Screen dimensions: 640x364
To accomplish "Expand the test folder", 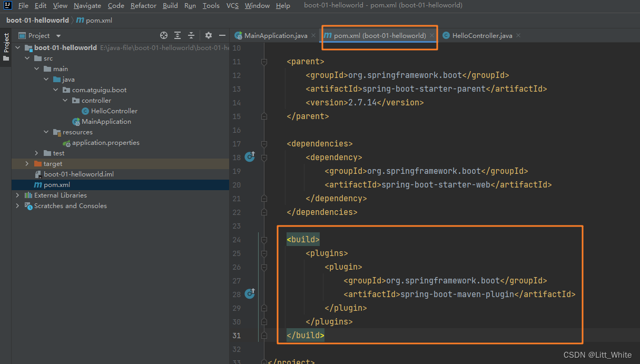I will coord(37,153).
